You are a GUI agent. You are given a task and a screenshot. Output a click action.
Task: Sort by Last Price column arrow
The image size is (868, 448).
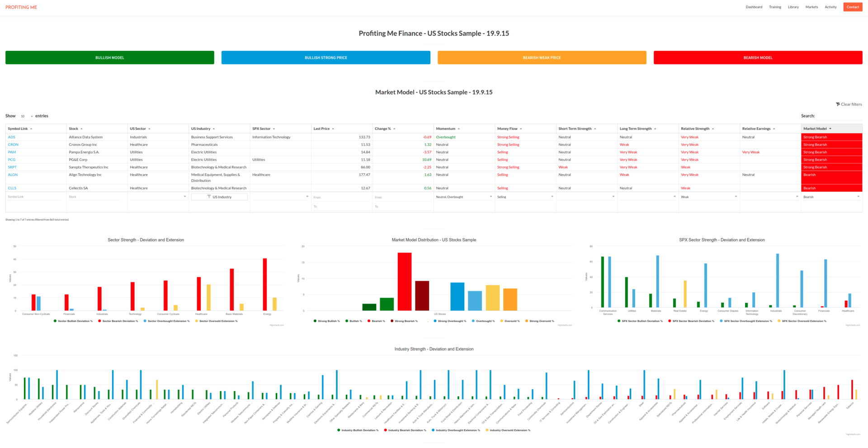click(333, 129)
